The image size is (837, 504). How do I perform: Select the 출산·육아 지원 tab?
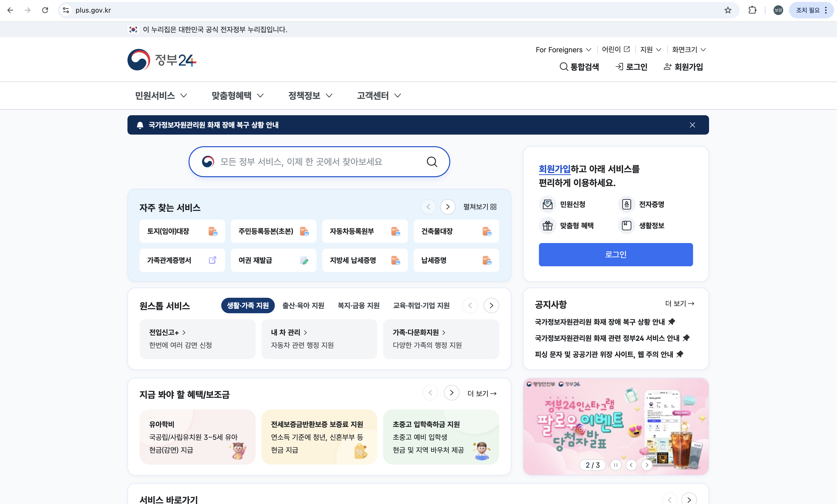[x=303, y=305]
